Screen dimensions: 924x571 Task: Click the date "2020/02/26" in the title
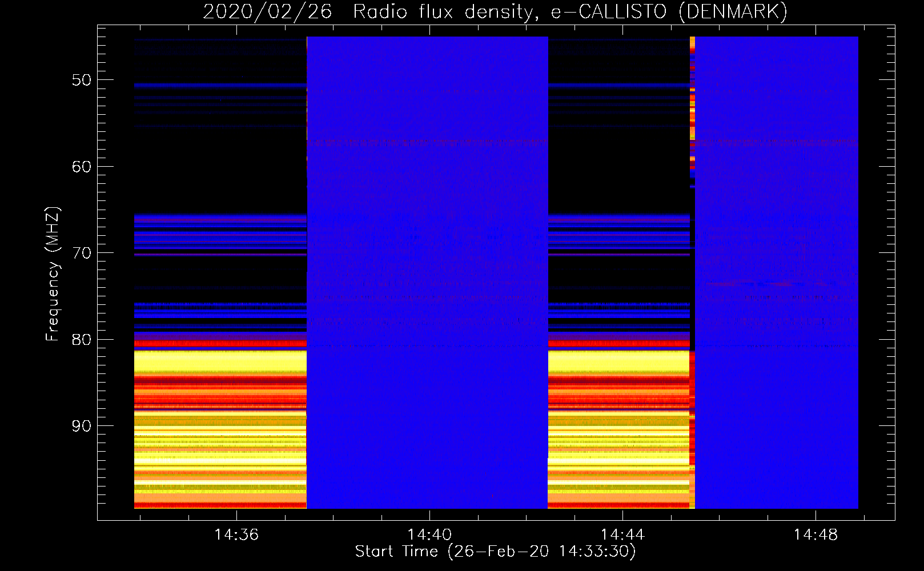(x=267, y=11)
